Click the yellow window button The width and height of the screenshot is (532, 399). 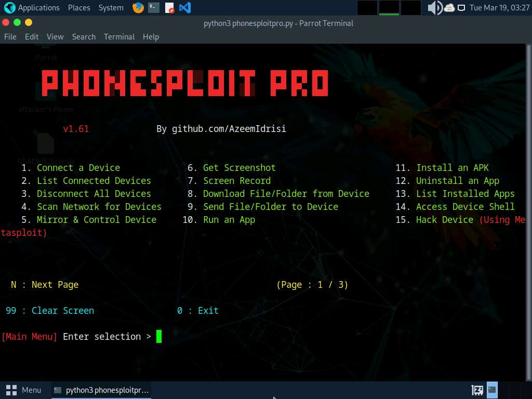(29, 22)
